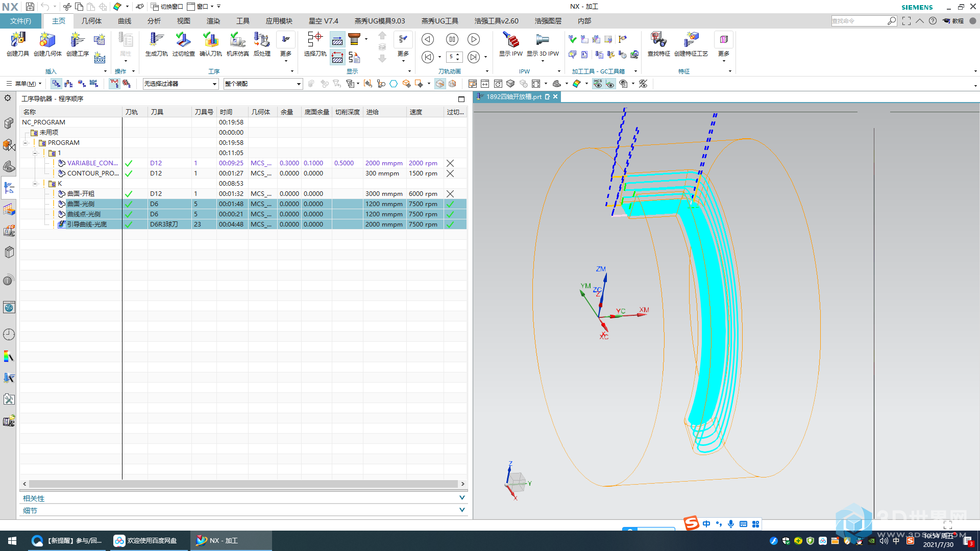Open 机床仿真 (Machine Simulation) icon
980x551 pixels.
tap(237, 44)
